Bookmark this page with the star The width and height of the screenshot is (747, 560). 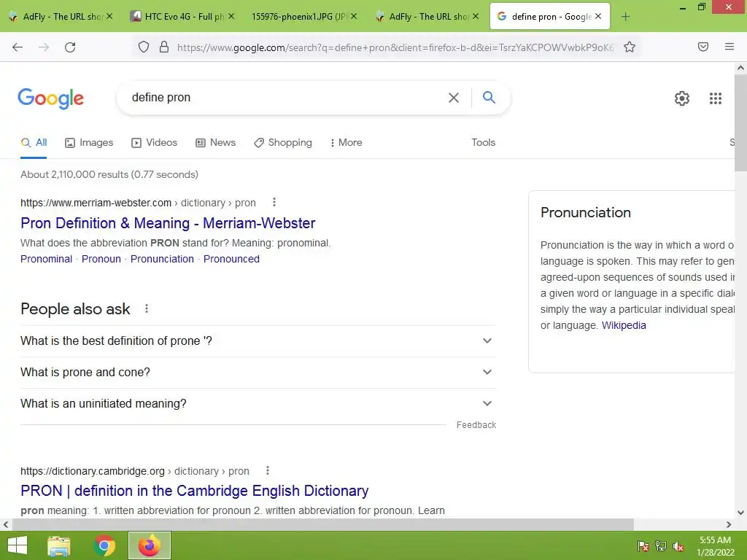point(630,47)
